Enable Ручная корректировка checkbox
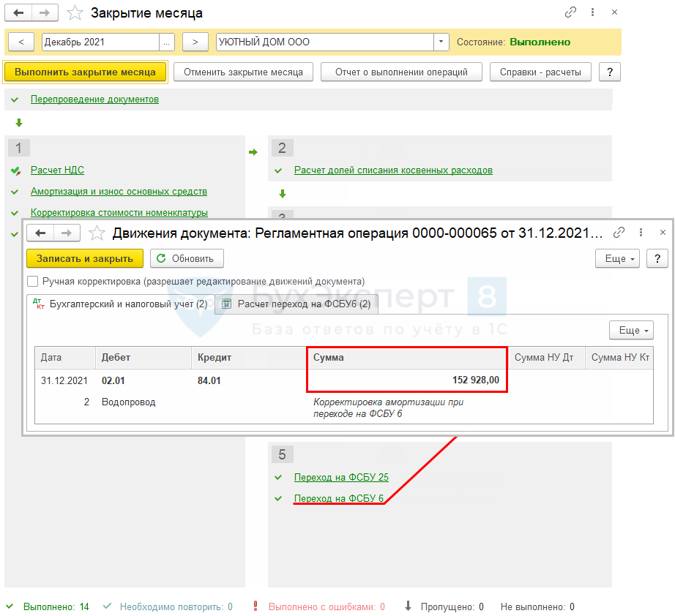Screen dimensions: 675x616 (x=32, y=282)
